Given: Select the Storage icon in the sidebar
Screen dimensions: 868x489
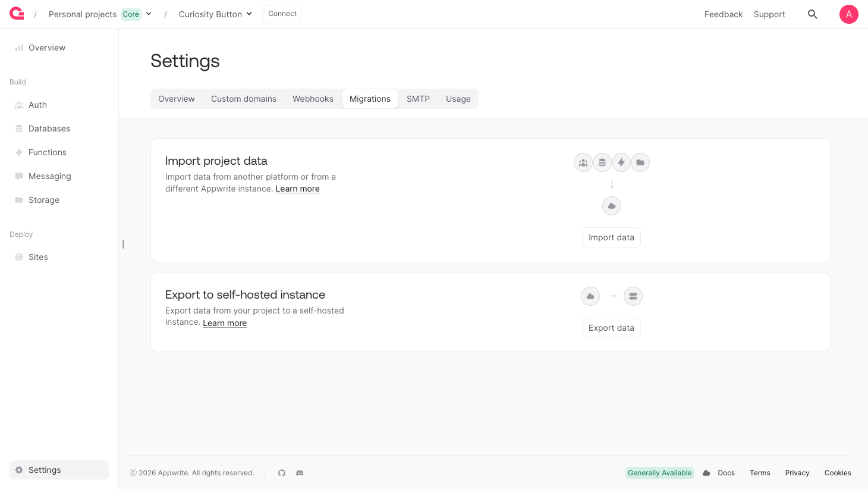Looking at the screenshot, I should tap(18, 200).
